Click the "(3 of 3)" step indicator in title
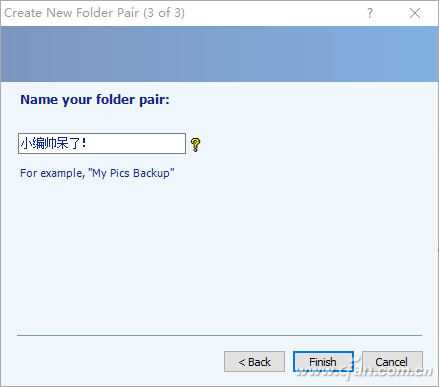439x387 pixels. point(164,13)
